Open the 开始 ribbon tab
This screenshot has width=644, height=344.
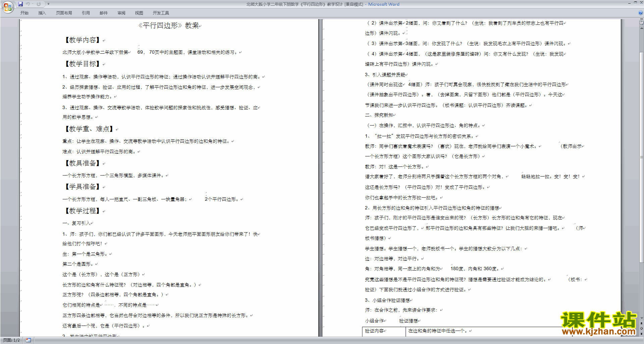[24, 13]
